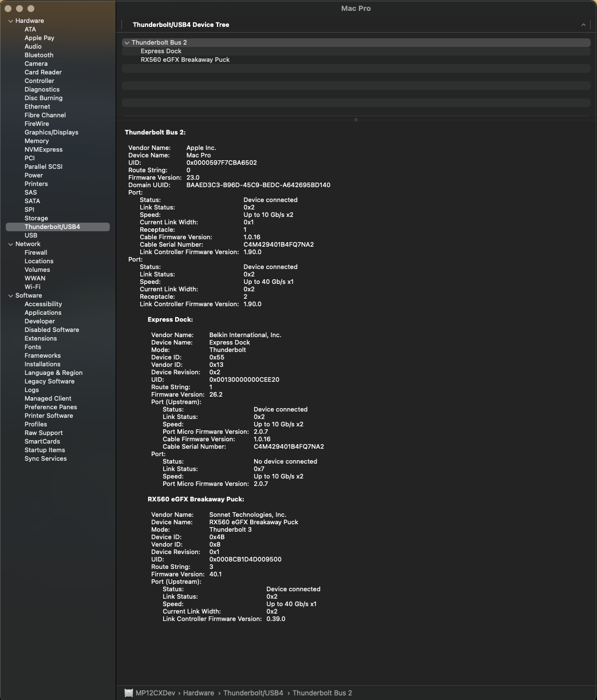Open Logs under Software
The height and width of the screenshot is (700, 597).
pos(32,390)
